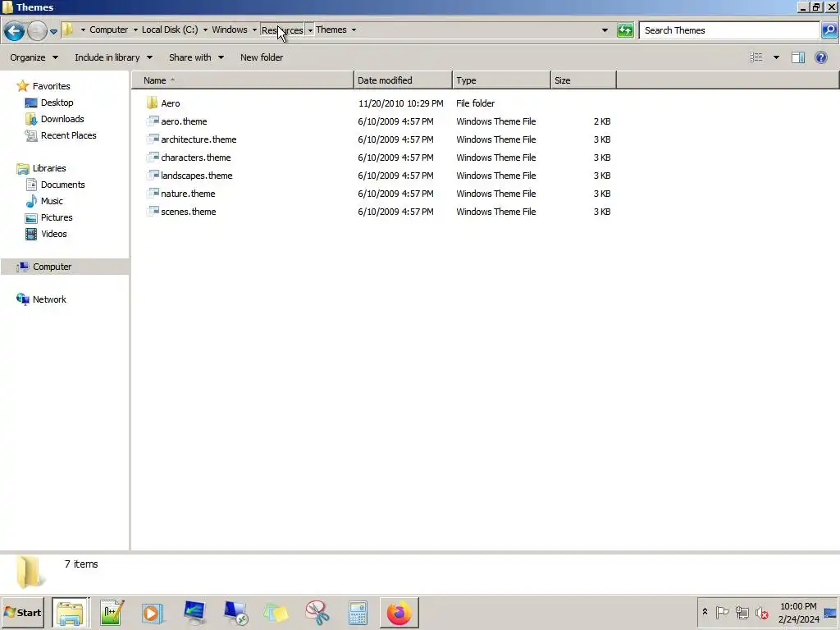Click the network tray icon
The height and width of the screenshot is (630, 840).
point(742,612)
